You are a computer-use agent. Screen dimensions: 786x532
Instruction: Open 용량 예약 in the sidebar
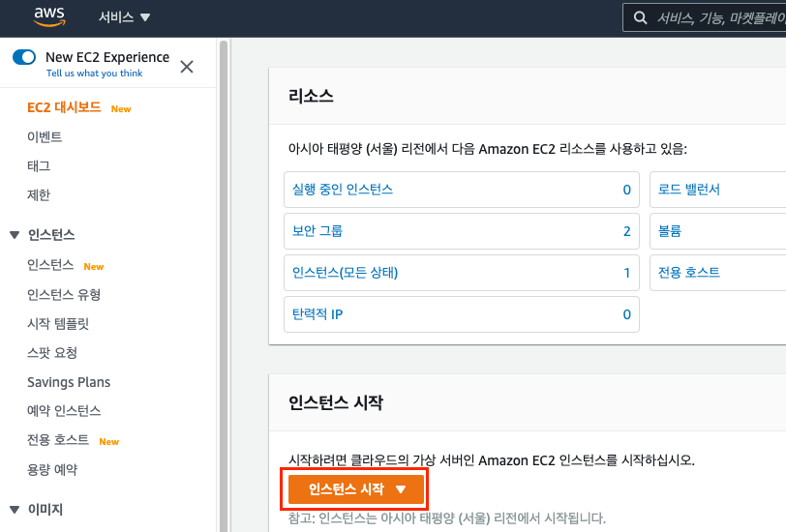pos(52,469)
